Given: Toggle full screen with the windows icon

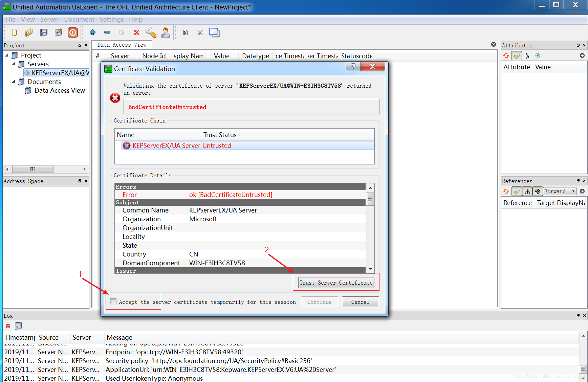Looking at the screenshot, I should (215, 32).
